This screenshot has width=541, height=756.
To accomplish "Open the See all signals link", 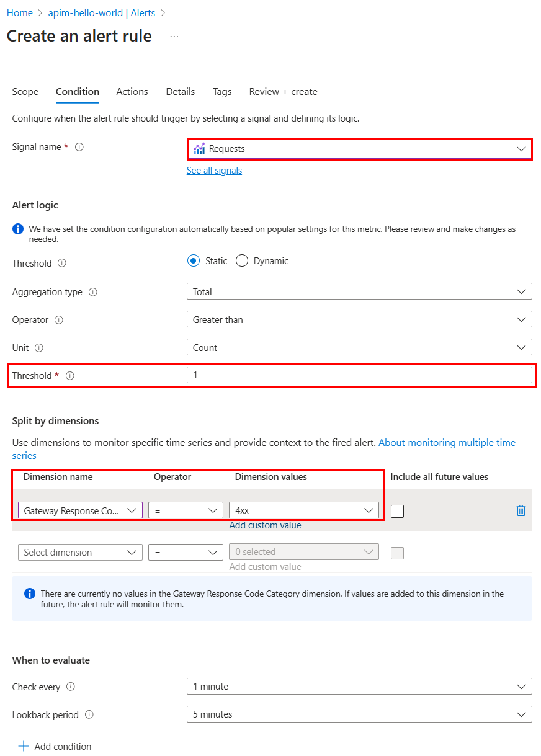I will (214, 170).
